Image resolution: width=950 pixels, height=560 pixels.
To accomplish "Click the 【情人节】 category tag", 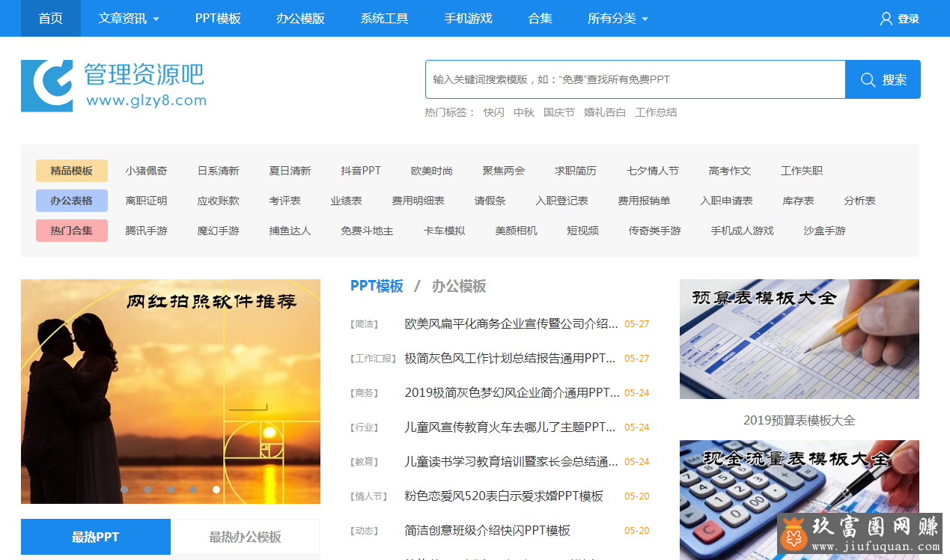I will point(368,496).
